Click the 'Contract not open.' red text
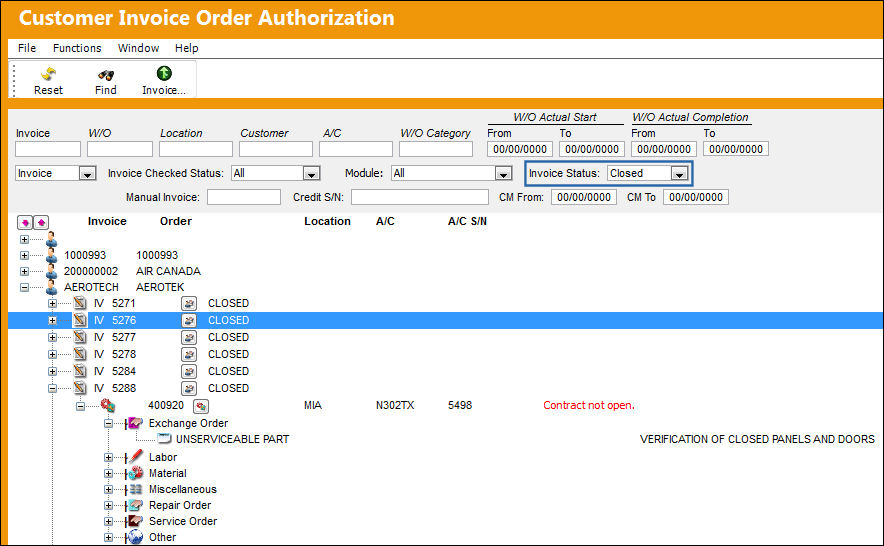Viewport: 884px width, 546px height. (x=589, y=405)
